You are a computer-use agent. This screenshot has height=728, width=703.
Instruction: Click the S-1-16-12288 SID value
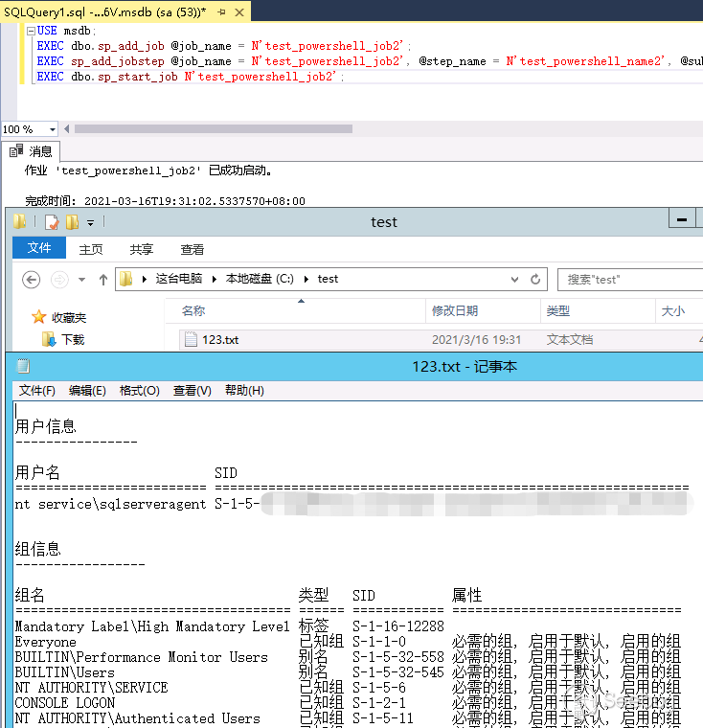(x=397, y=626)
